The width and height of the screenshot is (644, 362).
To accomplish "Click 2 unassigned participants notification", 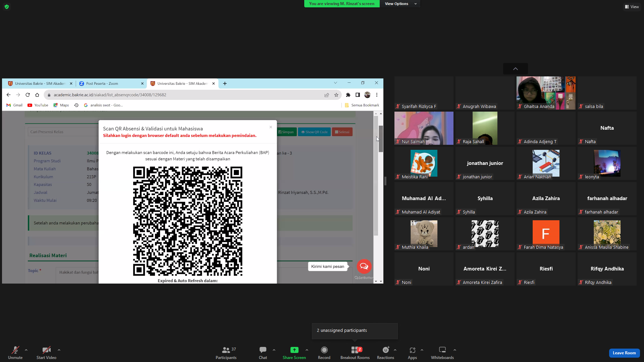I will coord(355,330).
